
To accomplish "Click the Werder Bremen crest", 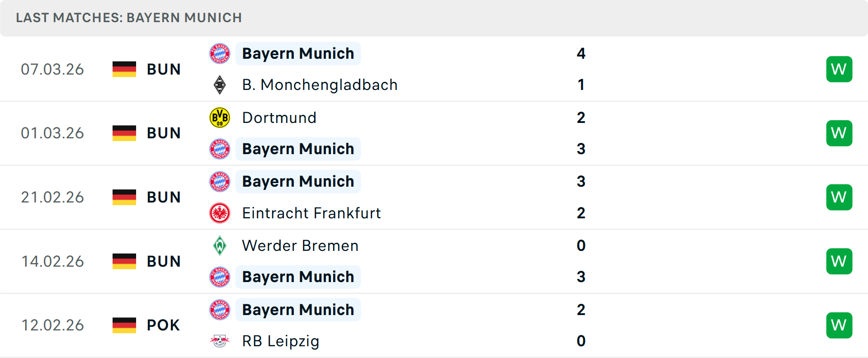I will (220, 245).
